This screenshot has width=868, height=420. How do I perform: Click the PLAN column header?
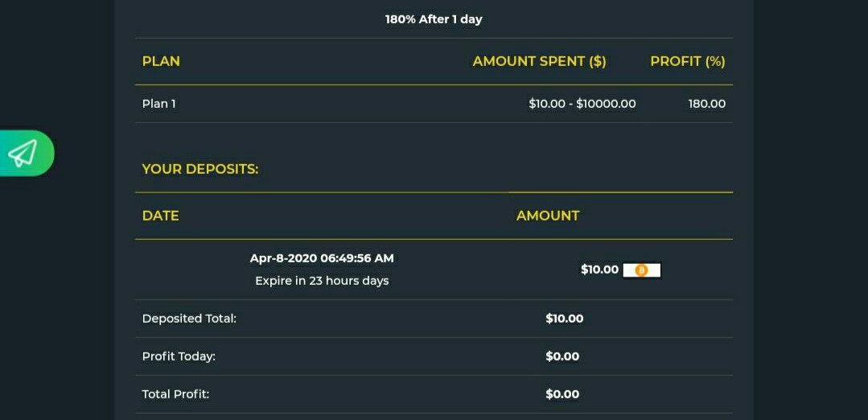click(x=161, y=61)
